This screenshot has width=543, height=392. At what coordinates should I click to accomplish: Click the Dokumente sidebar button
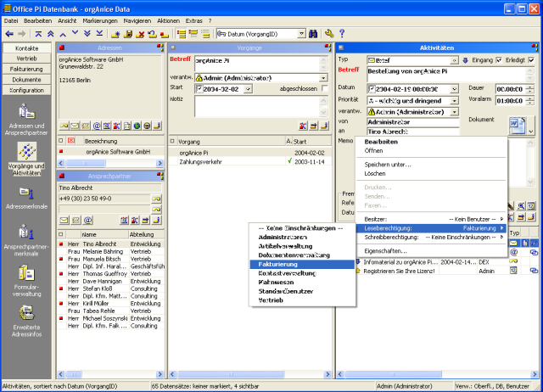(26, 80)
